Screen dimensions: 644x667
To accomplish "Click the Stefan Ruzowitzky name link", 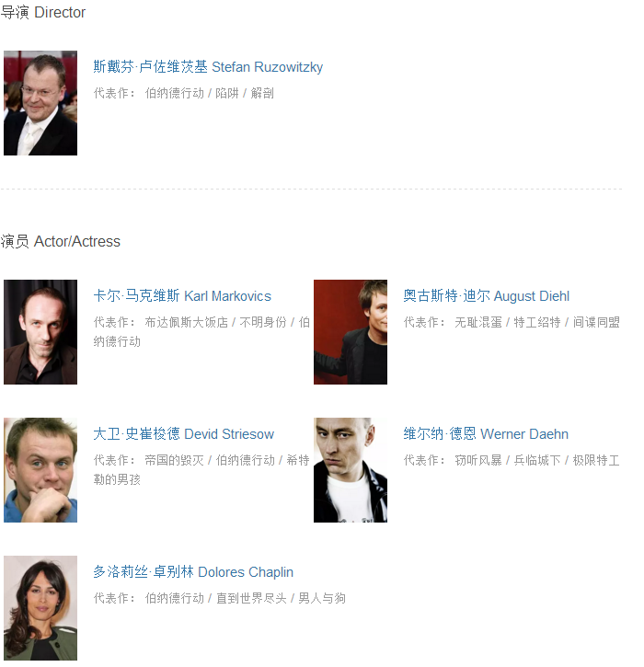I will pyautogui.click(x=208, y=67).
